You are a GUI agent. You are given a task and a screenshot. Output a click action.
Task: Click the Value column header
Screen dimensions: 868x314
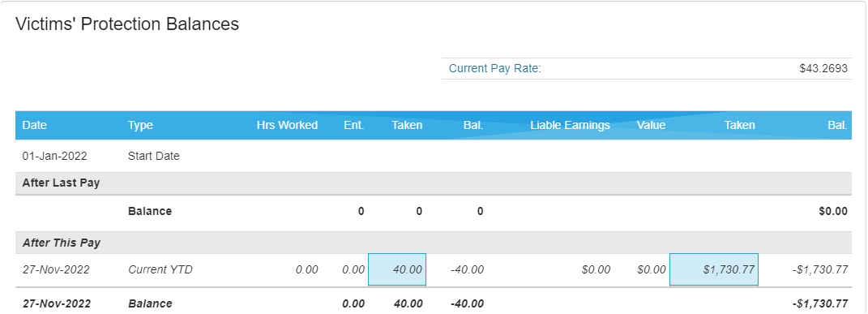(x=651, y=125)
